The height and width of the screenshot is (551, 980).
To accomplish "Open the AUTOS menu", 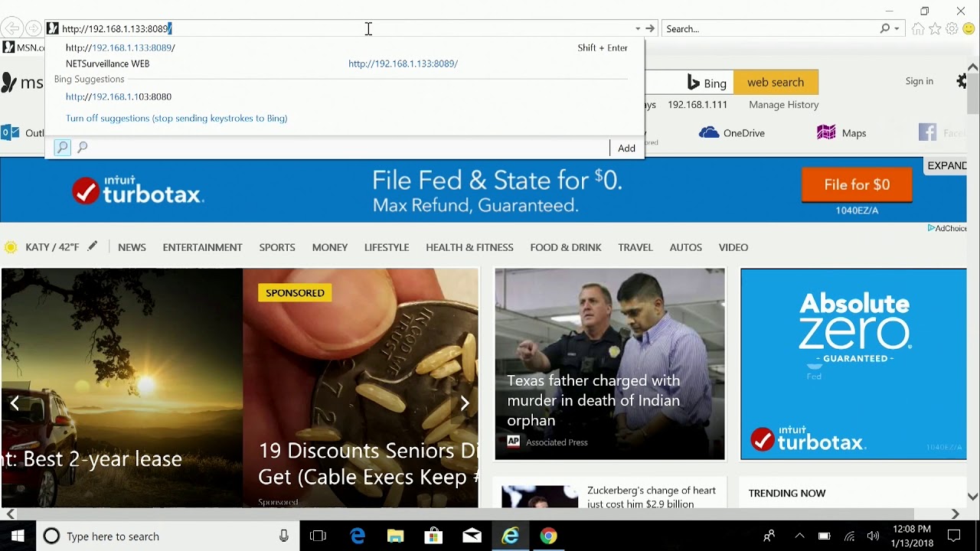I will [x=686, y=247].
